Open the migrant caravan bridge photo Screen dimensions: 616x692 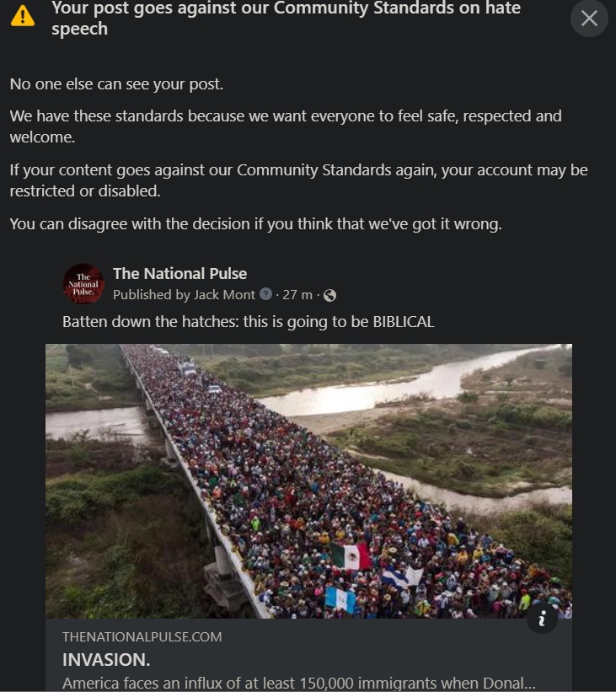click(308, 481)
